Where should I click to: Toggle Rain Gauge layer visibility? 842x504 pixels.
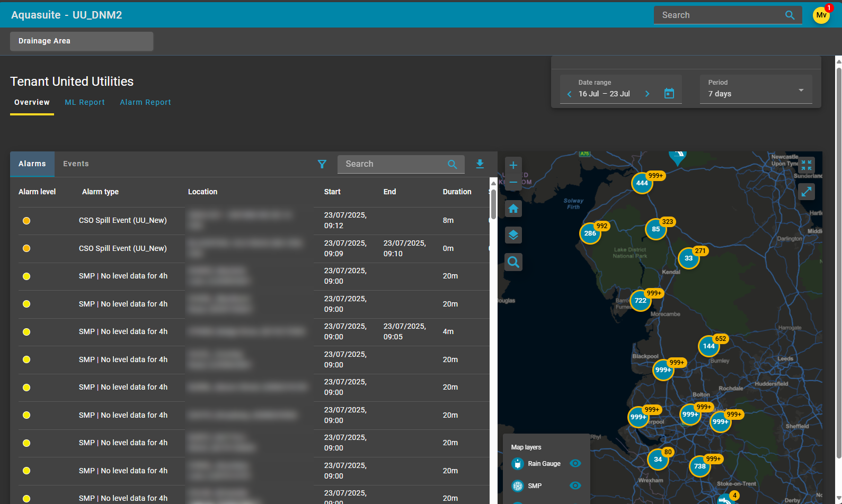point(575,463)
